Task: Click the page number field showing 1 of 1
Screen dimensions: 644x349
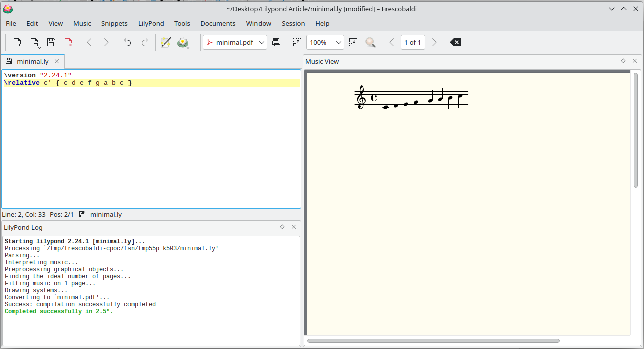Action: [413, 43]
